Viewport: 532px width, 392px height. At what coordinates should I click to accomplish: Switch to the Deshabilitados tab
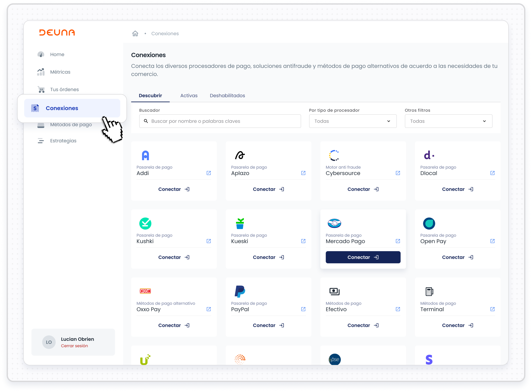coord(227,95)
